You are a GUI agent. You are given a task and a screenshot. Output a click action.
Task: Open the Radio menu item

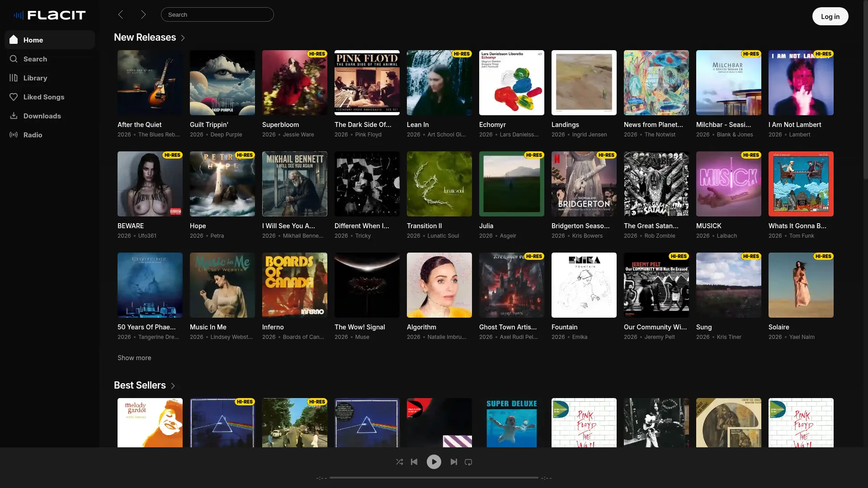coord(50,135)
